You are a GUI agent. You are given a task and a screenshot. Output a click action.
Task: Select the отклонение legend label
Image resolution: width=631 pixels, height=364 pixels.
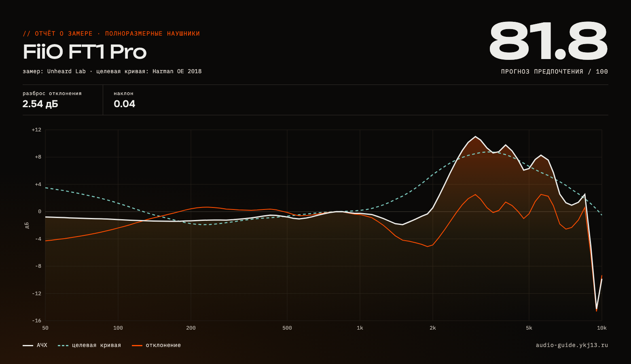click(x=163, y=345)
